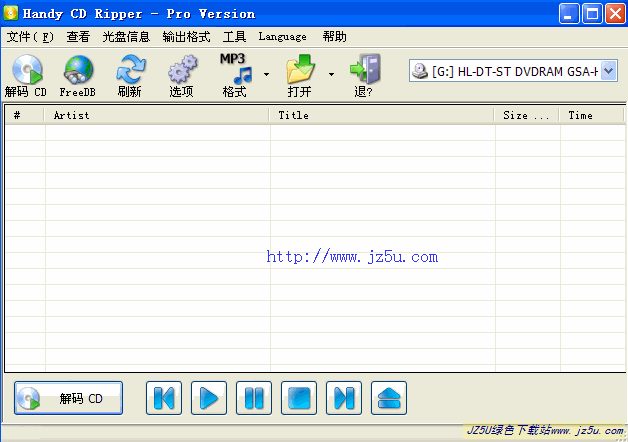
Task: Open the 文件(F) menu
Action: pos(30,37)
